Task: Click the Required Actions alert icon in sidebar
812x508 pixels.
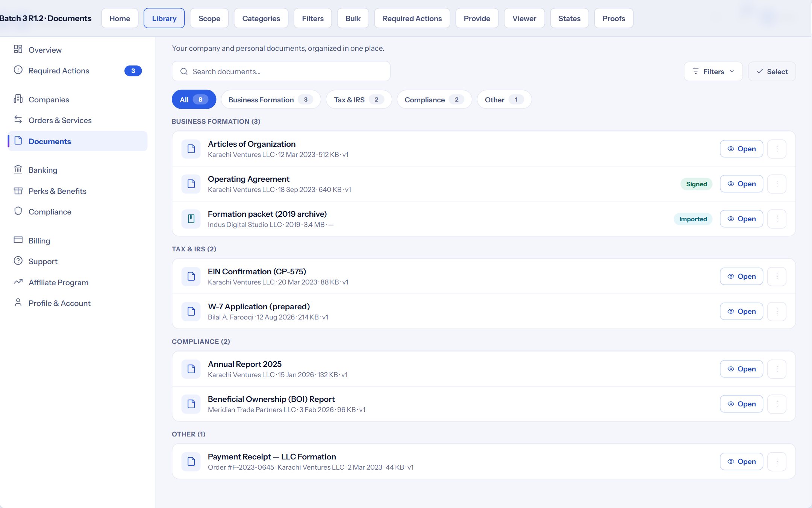Action: 18,70
